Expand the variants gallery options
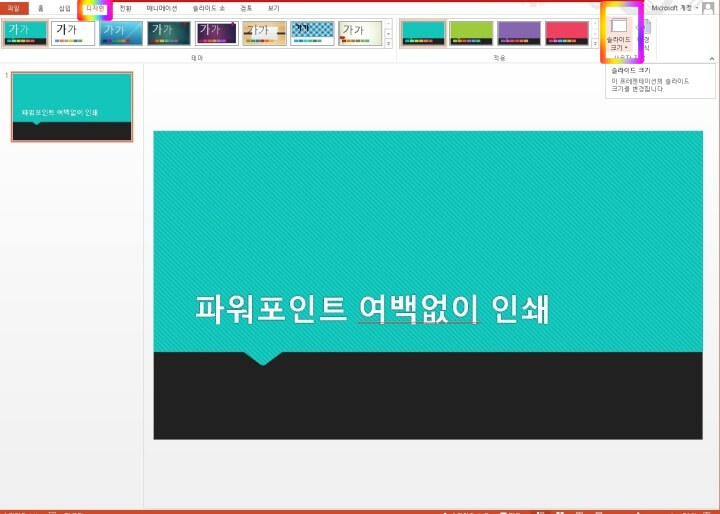The height and width of the screenshot is (514, 720). point(595,43)
